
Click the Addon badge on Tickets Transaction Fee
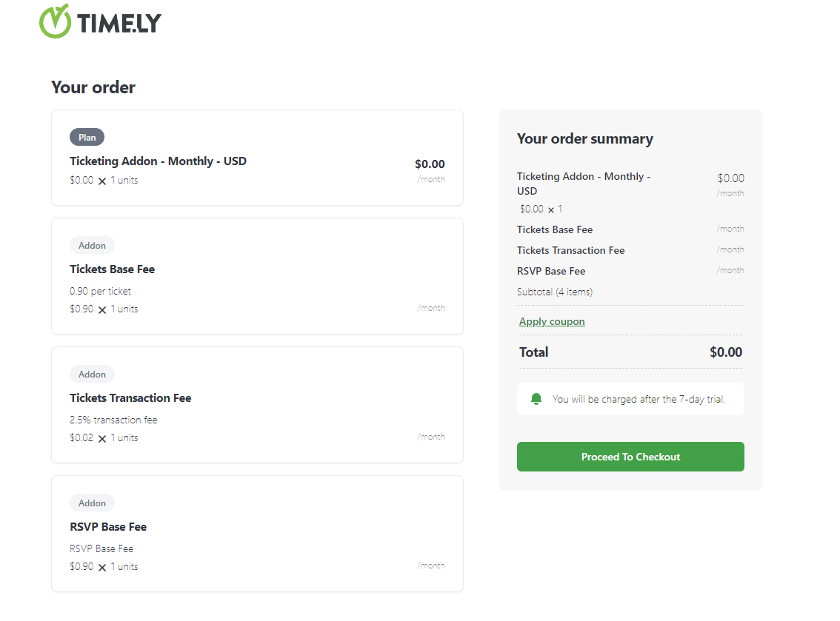click(x=92, y=374)
